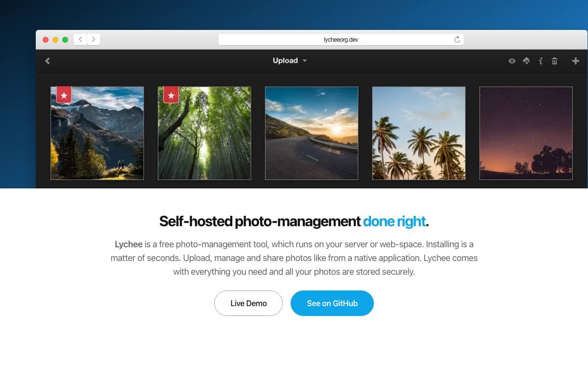Viewport: 588px width, 368px height.
Task: Toggle album visibility with the eye icon
Action: point(512,61)
